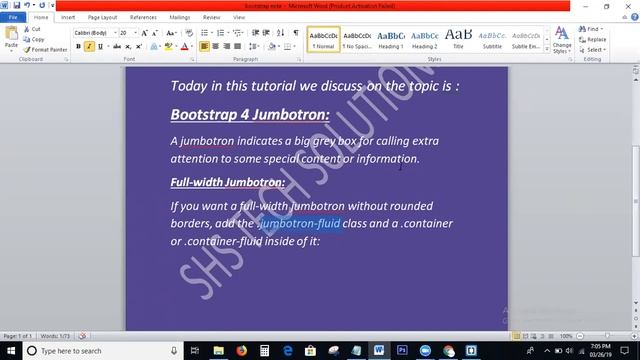
Task: Open Microsoft Edge from the taskbar
Action: (x=288, y=351)
